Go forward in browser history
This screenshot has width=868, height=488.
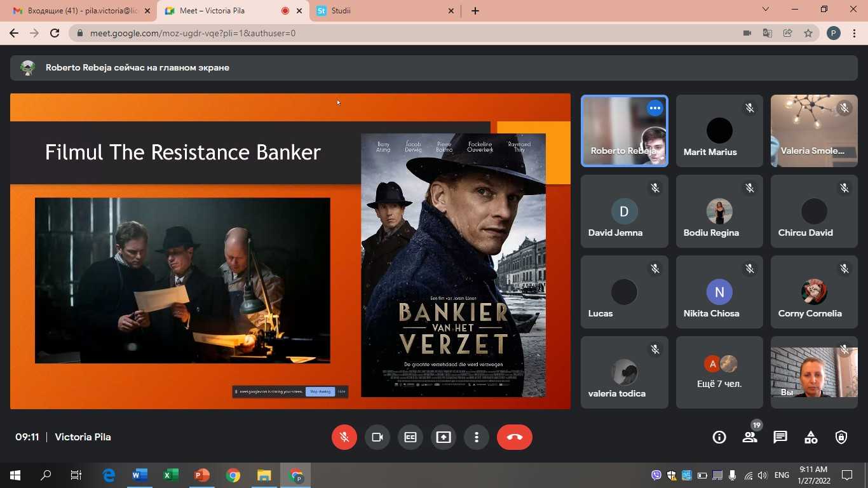34,33
